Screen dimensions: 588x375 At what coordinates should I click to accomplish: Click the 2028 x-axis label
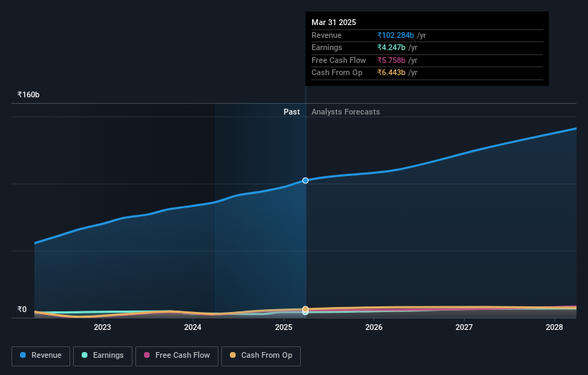point(554,327)
